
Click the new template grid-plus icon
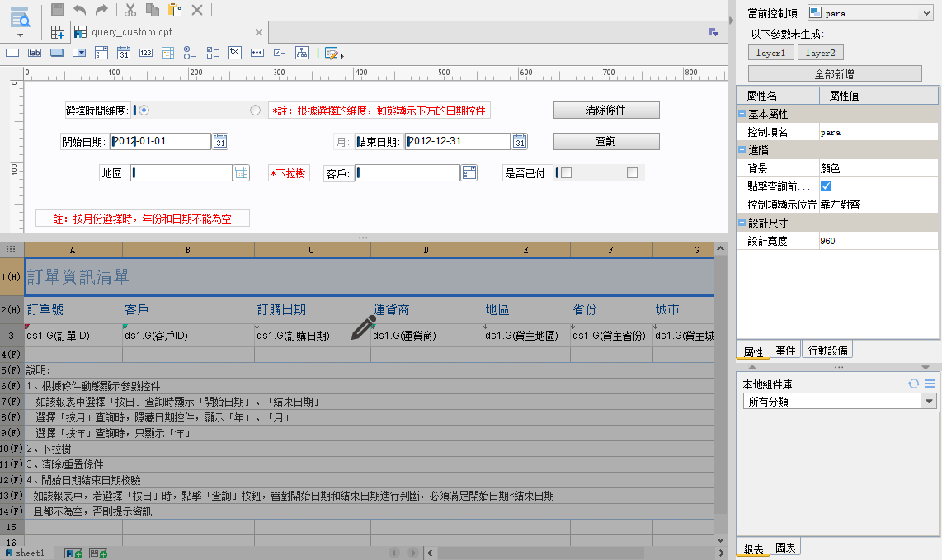coord(58,32)
